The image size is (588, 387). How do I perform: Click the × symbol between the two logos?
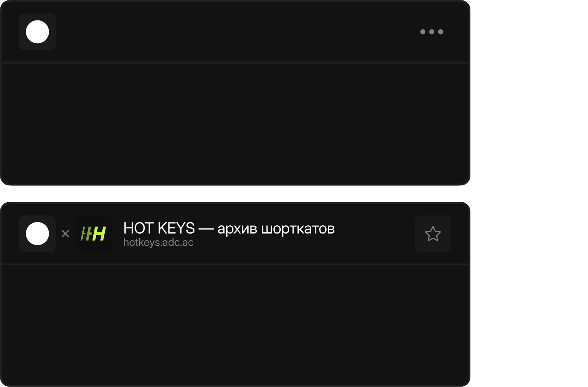point(65,234)
